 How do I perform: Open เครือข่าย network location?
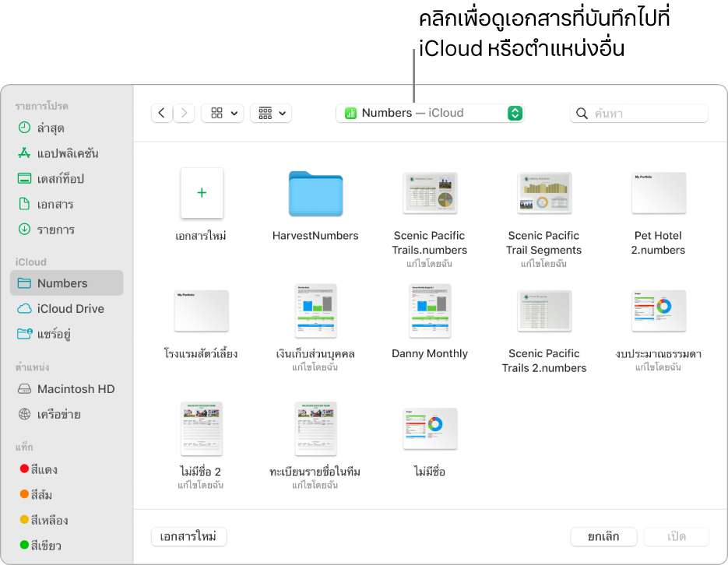66,414
